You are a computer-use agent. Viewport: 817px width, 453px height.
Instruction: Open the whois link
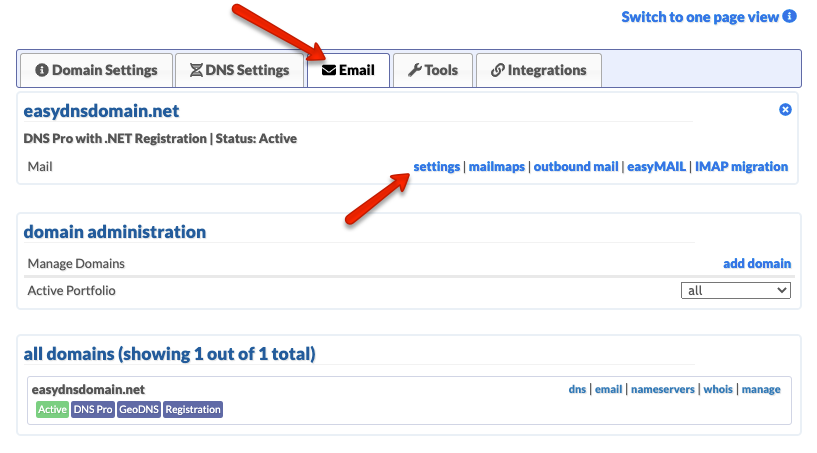point(718,389)
